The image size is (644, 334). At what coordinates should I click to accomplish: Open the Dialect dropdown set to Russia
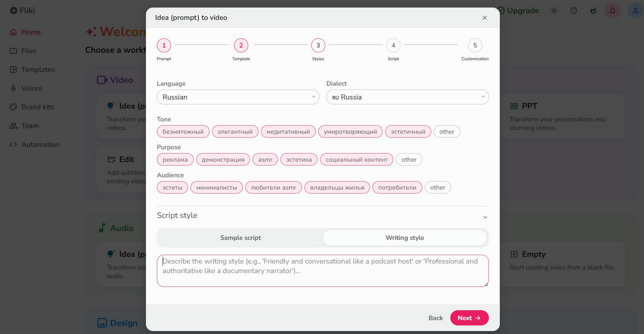(407, 97)
